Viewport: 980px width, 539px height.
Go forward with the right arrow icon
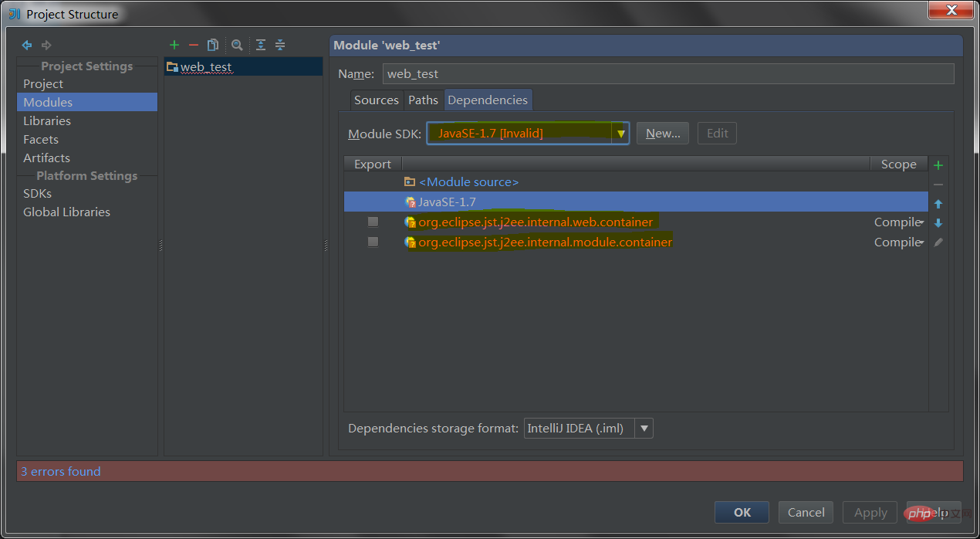tap(46, 46)
